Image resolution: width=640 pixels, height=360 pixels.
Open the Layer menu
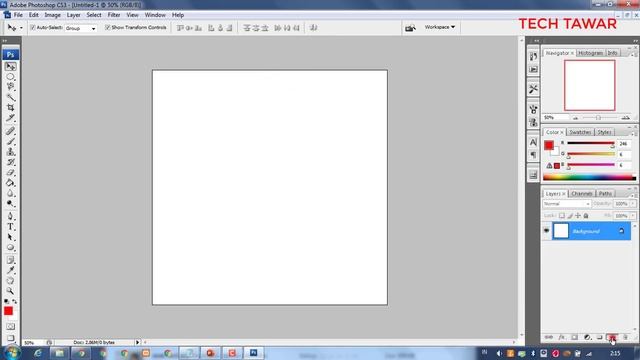pyautogui.click(x=73, y=15)
